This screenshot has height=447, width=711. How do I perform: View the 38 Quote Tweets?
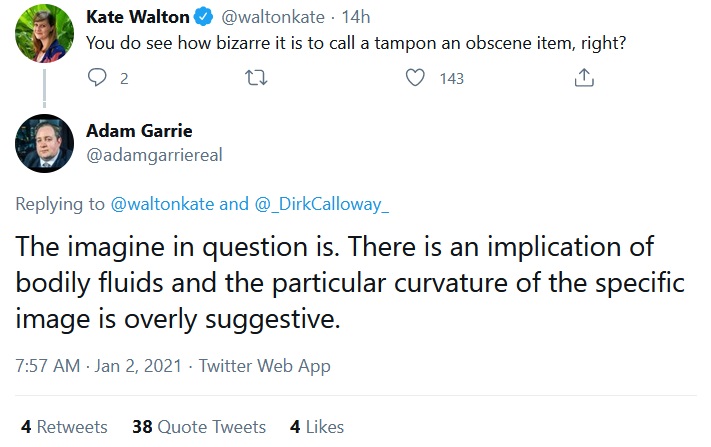click(199, 426)
